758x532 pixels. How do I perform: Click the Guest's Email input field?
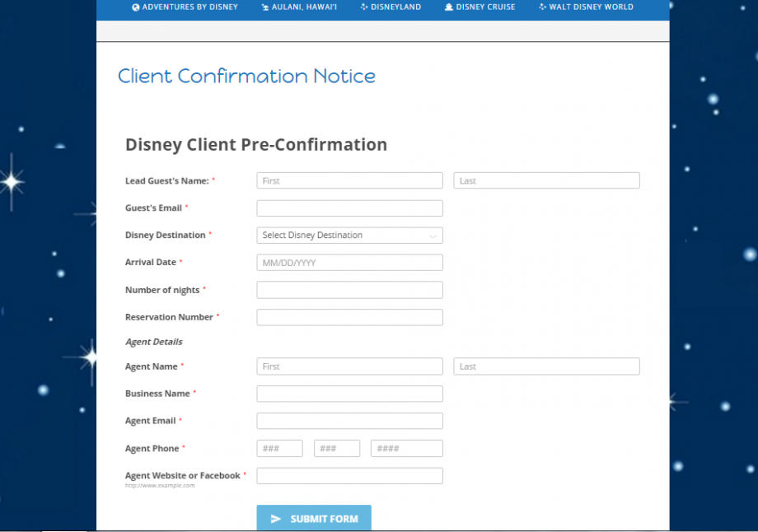pos(349,208)
